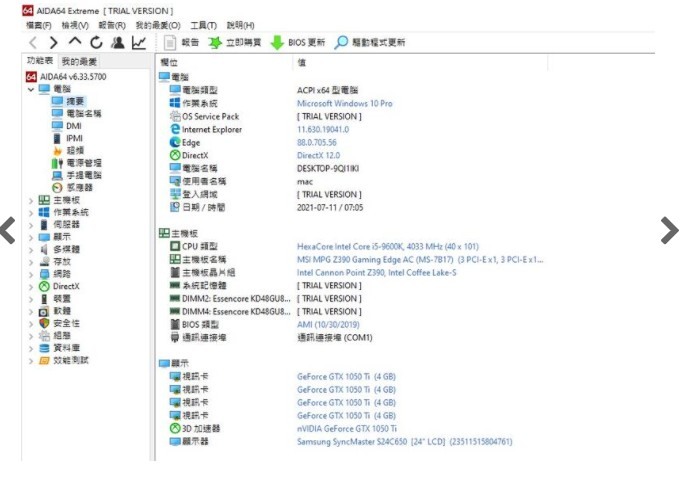Click the Up one level arrow icon

click(75, 42)
